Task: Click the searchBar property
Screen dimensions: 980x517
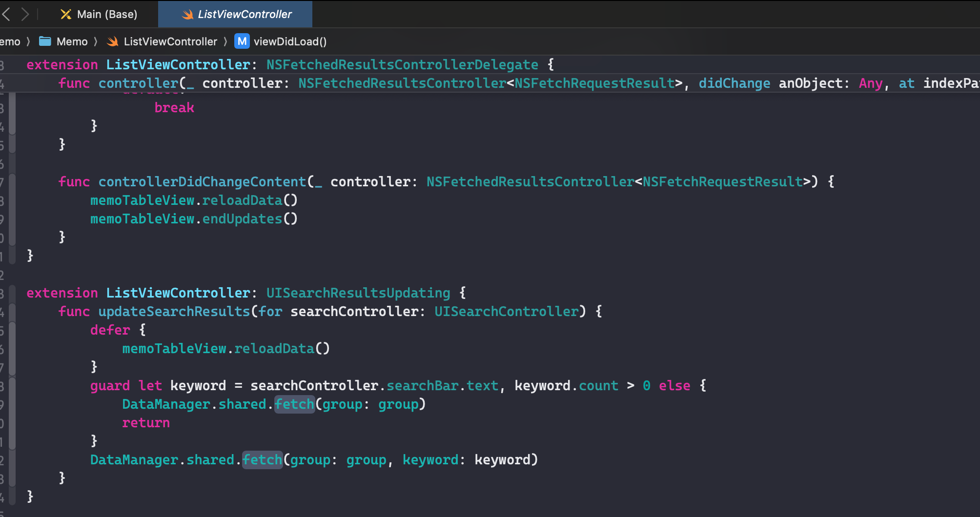Action: [x=423, y=385]
